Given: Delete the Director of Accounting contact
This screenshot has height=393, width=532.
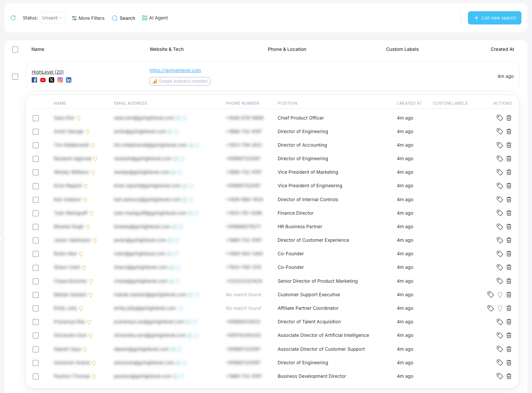Looking at the screenshot, I should [x=509, y=145].
